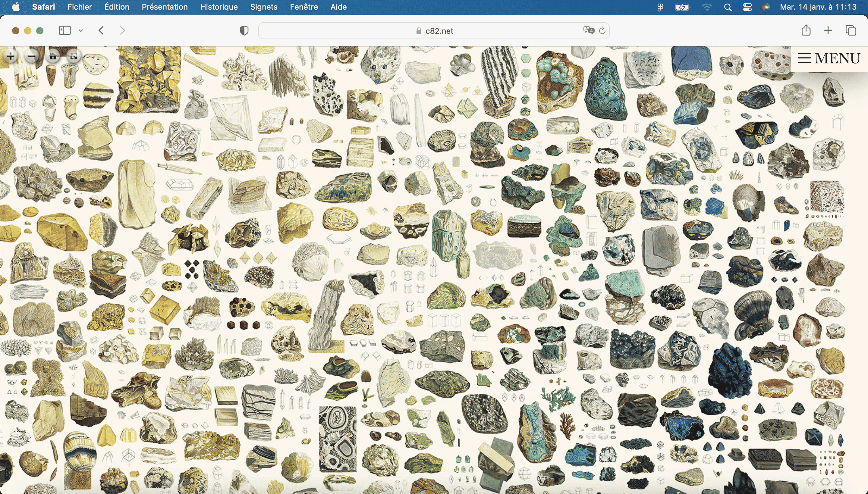Open the Signets menu

[x=263, y=7]
